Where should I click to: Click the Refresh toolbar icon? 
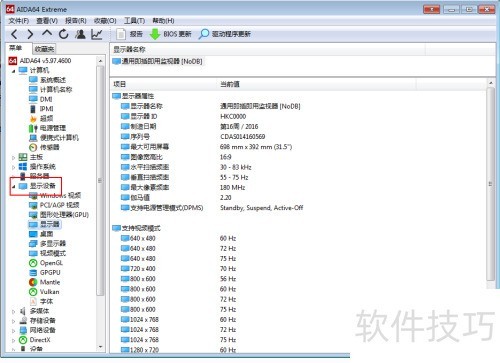tap(64, 34)
